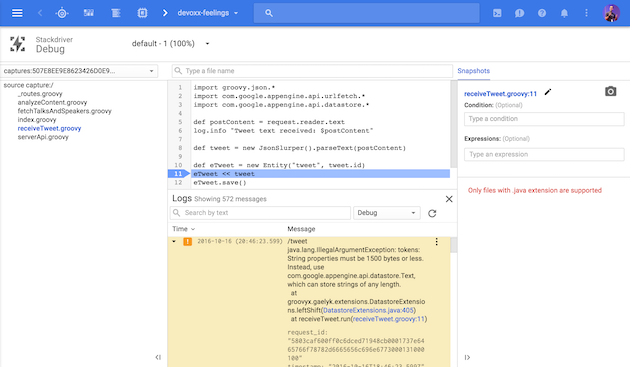Refresh the logs list

click(x=432, y=213)
